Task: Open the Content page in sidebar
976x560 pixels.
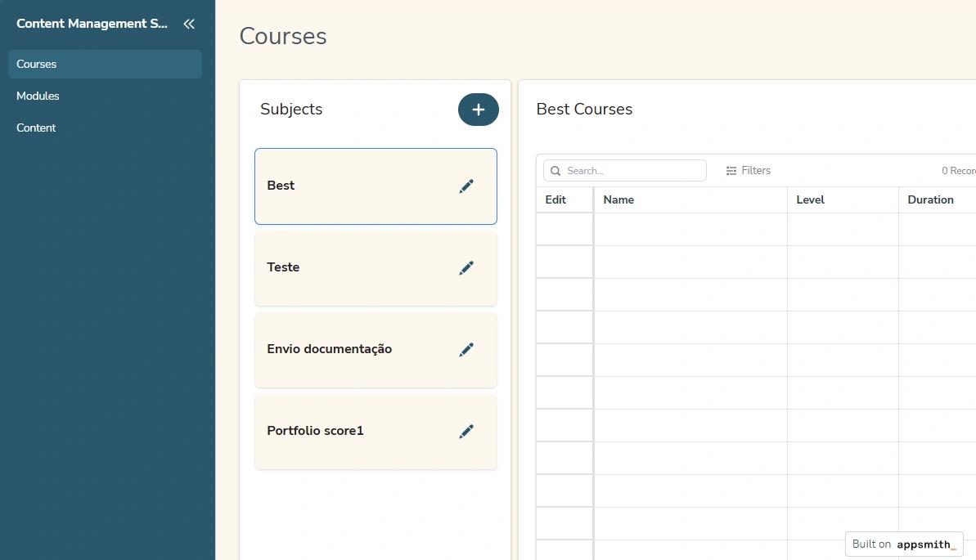Action: [x=105, y=128]
